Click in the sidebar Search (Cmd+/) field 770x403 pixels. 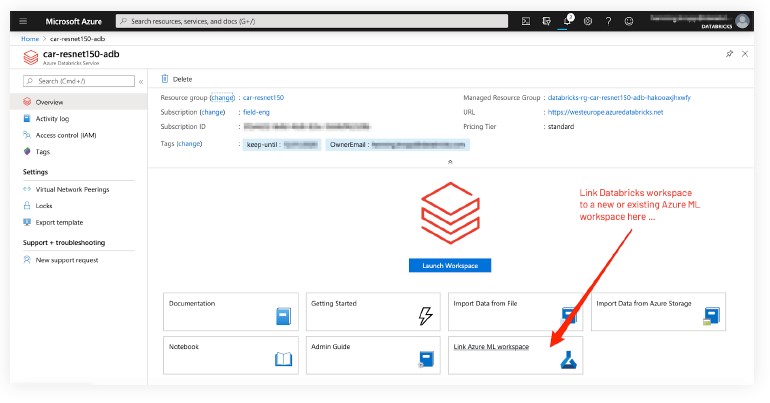(x=79, y=81)
